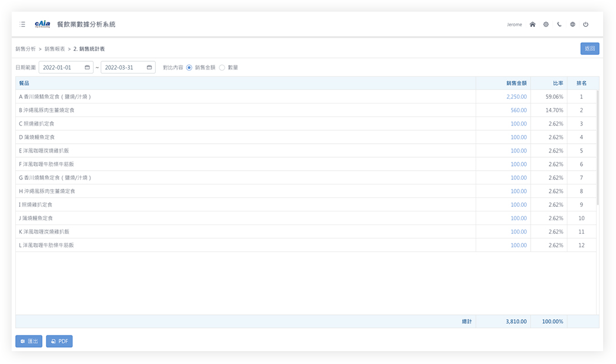Open 100.00 amount in row D
This screenshot has height=364, width=616.
point(518,137)
